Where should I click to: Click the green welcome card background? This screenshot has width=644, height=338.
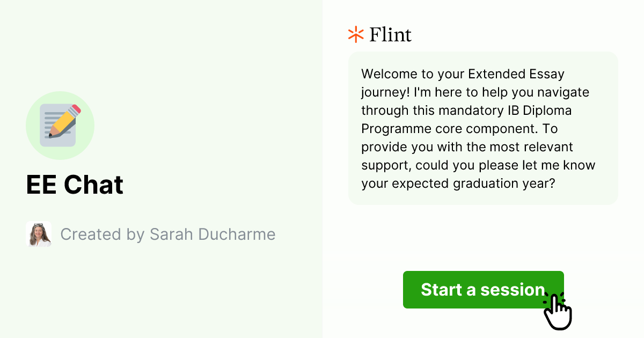point(483,128)
